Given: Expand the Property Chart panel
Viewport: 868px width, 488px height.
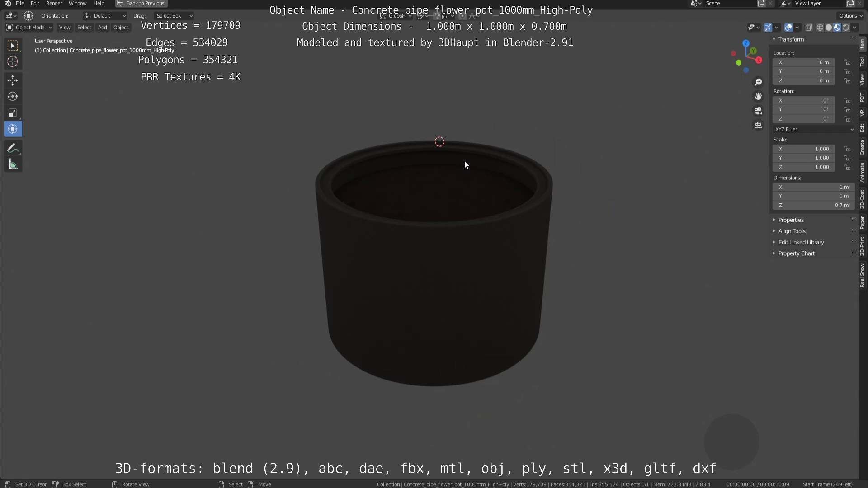Looking at the screenshot, I should pos(796,253).
